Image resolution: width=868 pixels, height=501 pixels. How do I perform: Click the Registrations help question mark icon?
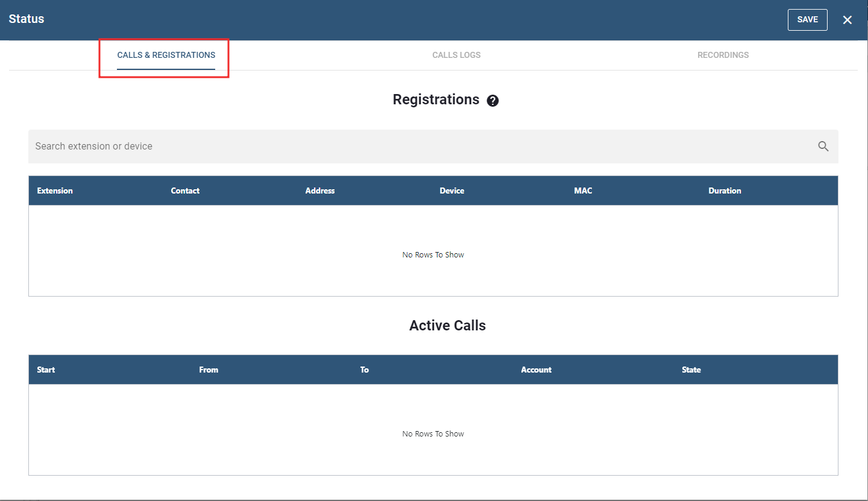pyautogui.click(x=492, y=101)
